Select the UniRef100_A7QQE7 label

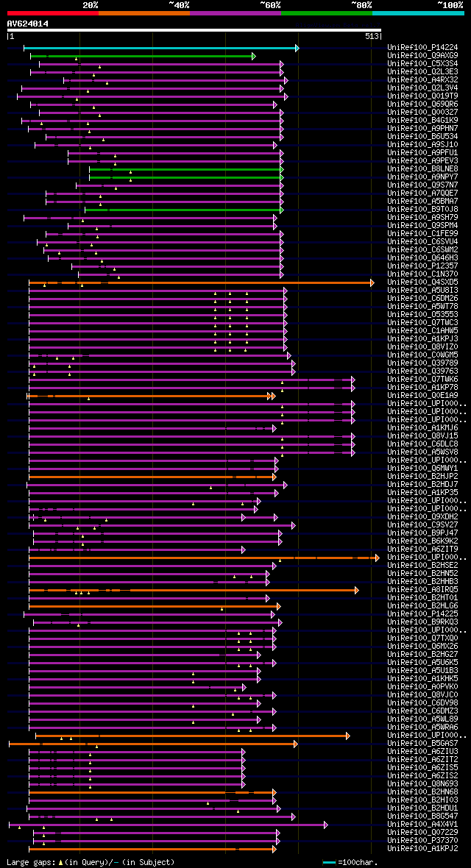pos(422,193)
